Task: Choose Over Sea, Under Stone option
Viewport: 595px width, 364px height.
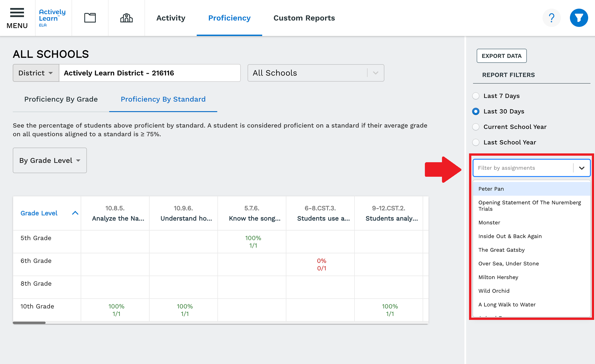Action: coord(531,264)
